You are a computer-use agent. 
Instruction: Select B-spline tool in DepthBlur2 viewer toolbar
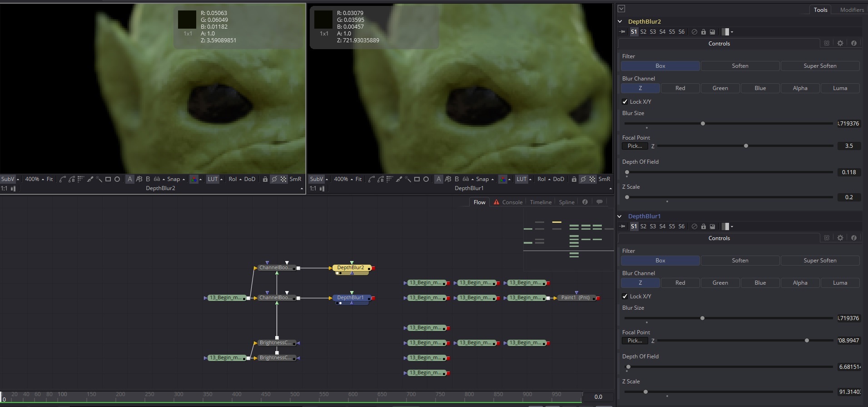click(72, 179)
